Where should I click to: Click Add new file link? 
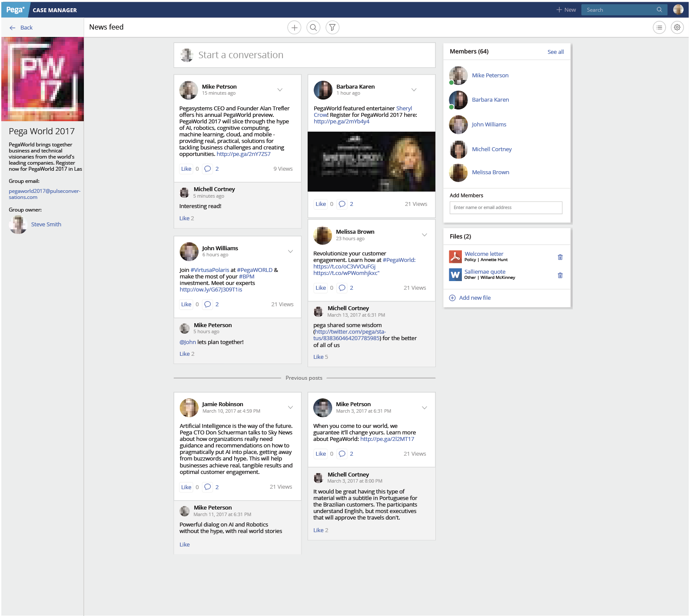coord(470,298)
